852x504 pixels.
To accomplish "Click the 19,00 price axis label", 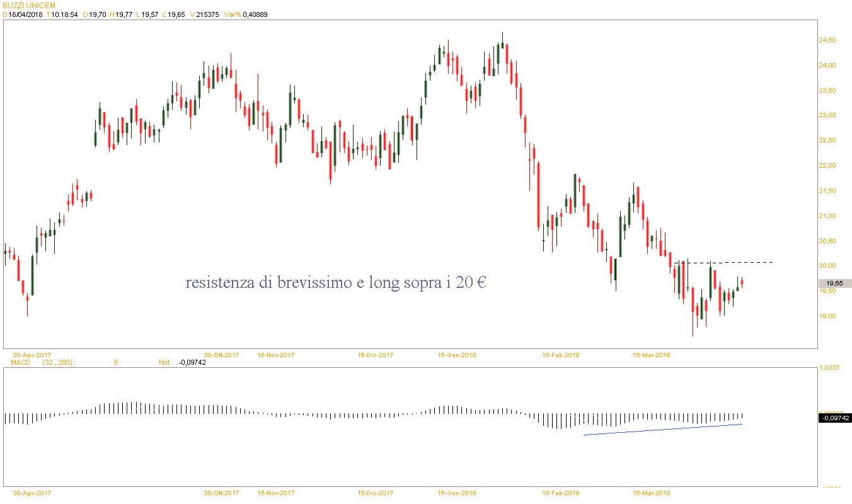I will (x=826, y=316).
